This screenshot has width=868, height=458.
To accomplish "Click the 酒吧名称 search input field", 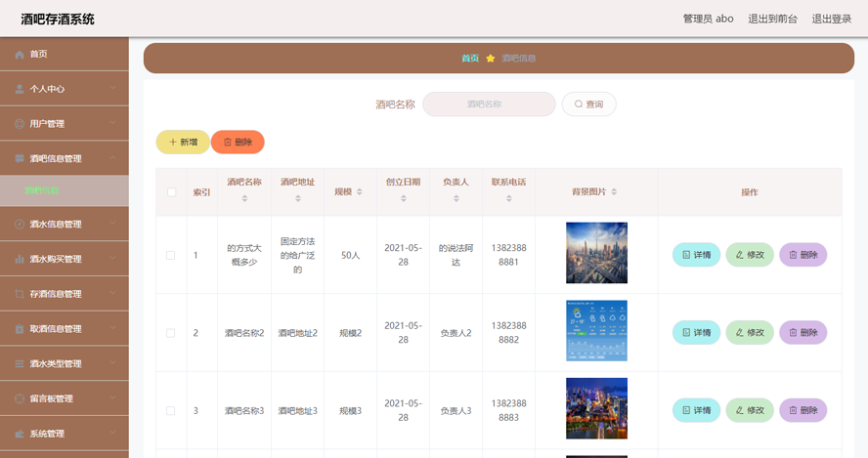I will click(489, 104).
